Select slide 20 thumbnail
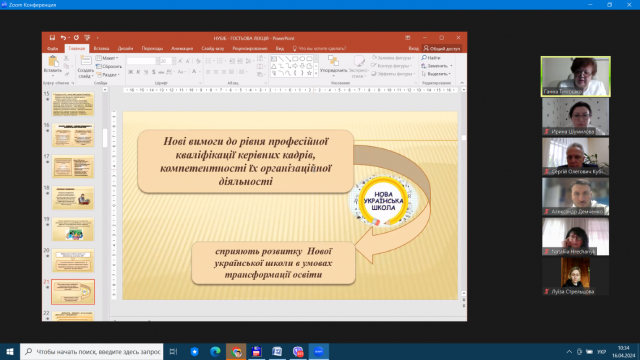 [73, 260]
